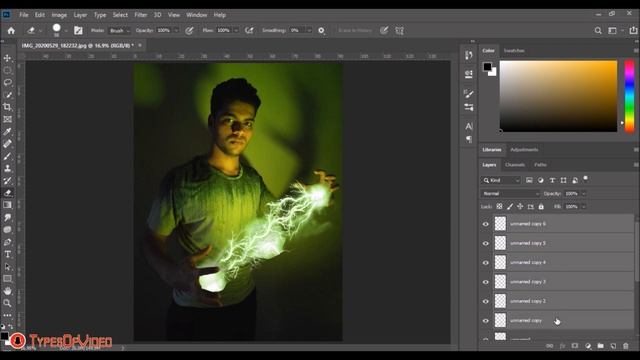Select the Hand tool

(x=7, y=291)
